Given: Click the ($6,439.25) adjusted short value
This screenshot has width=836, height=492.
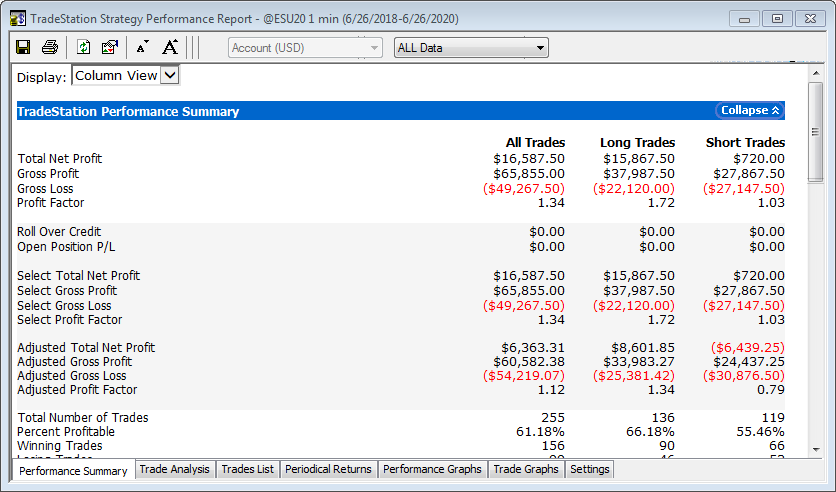Looking at the screenshot, I should click(747, 348).
